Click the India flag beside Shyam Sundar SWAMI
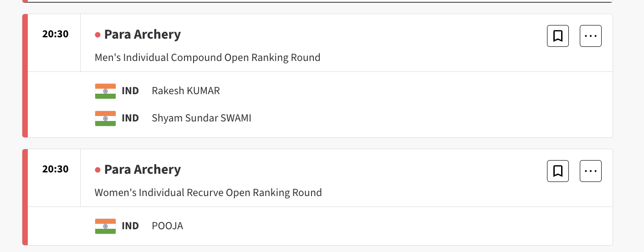 (x=105, y=118)
